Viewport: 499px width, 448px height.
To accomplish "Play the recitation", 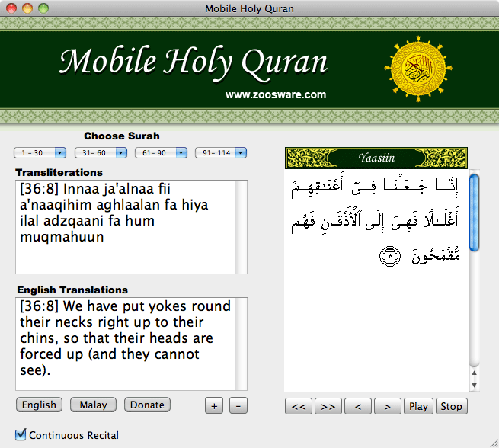I will (418, 406).
